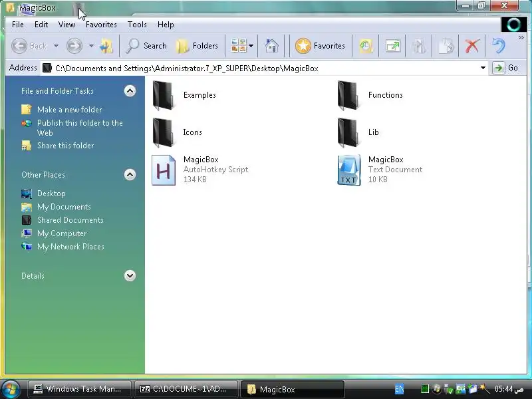Open the View menu

pos(66,25)
